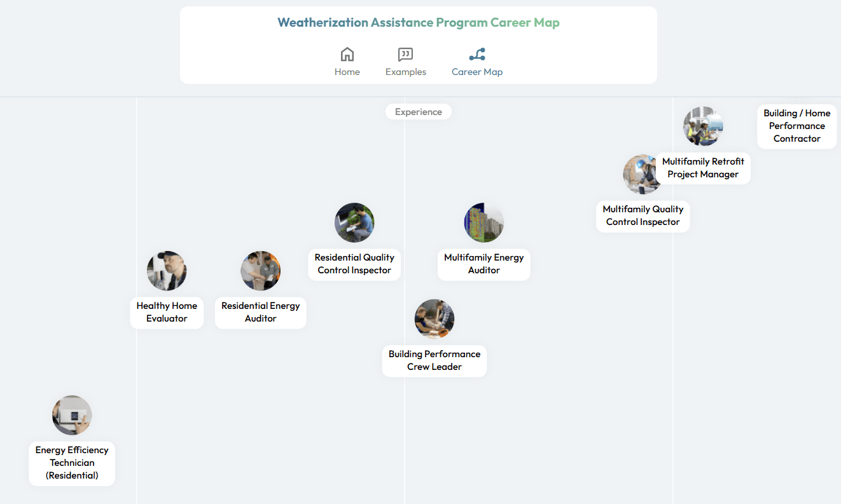Select the Career Map path icon
The image size is (841, 504).
tap(477, 54)
